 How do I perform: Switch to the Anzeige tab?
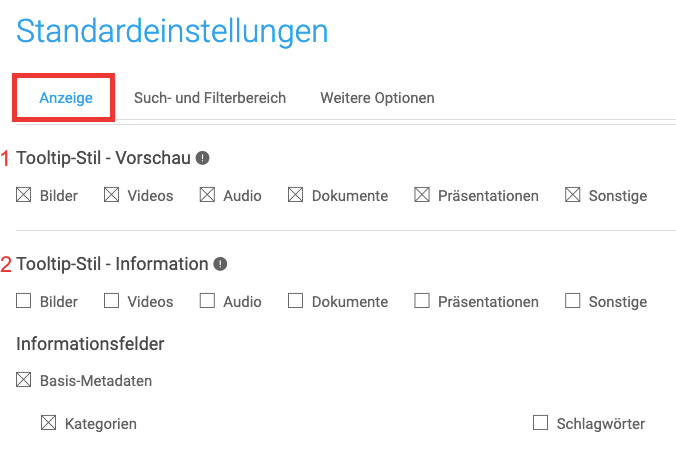(x=66, y=98)
